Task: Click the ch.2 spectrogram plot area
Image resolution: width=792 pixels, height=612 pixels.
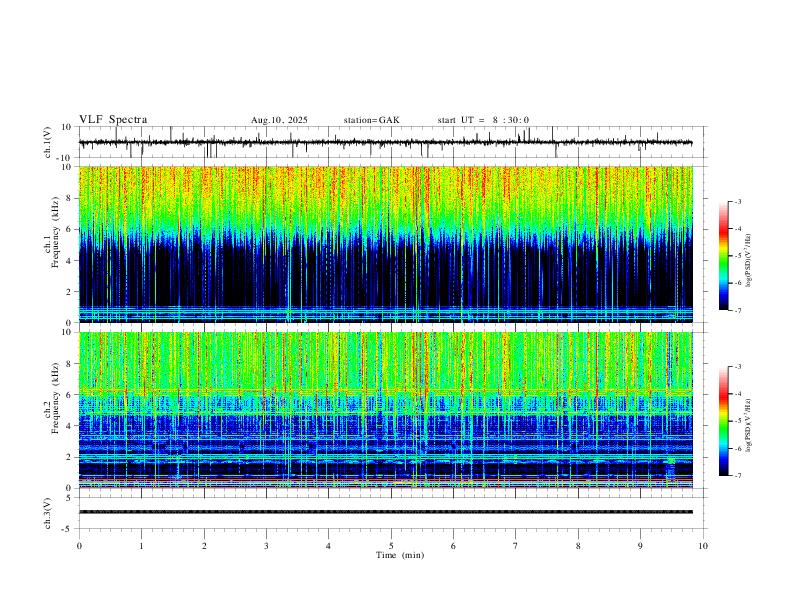Action: [x=386, y=410]
